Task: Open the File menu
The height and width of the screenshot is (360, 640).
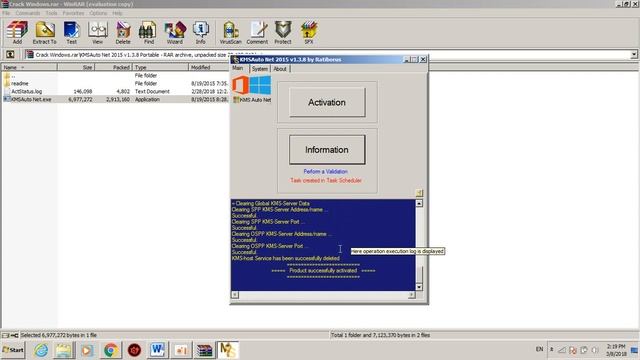Action: 7,13
